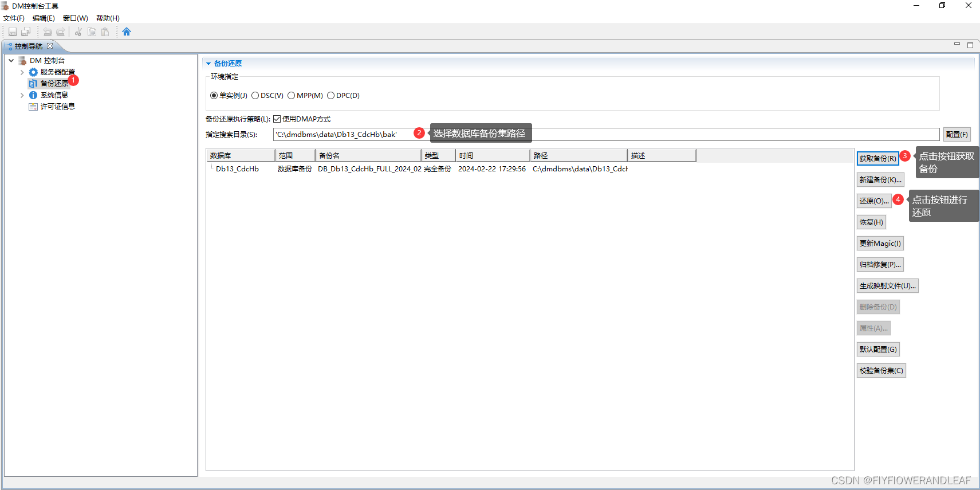Click the 校验备份集(C) button

tap(881, 371)
